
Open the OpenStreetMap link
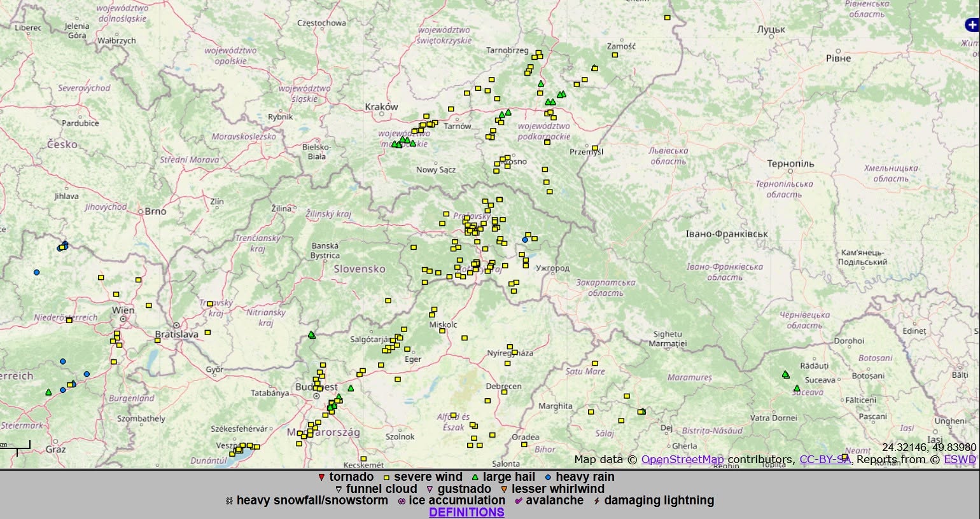682,460
